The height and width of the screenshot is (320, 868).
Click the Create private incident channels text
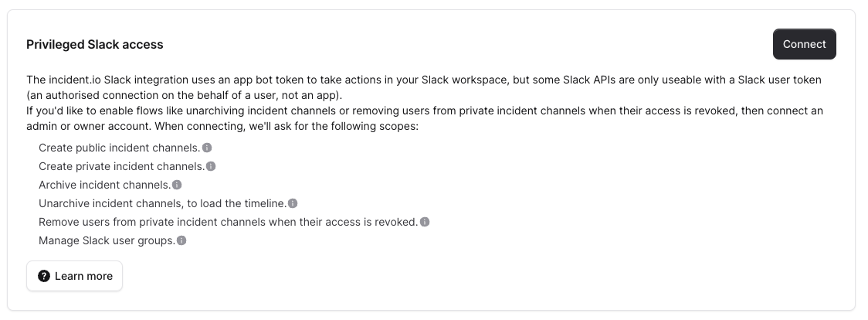click(x=121, y=166)
